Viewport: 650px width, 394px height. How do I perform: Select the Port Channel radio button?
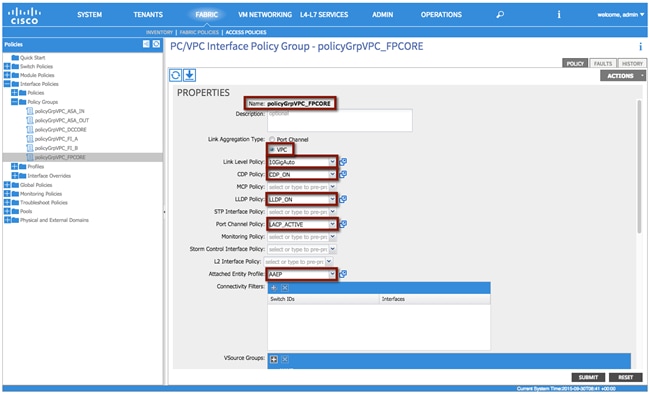pyautogui.click(x=272, y=139)
